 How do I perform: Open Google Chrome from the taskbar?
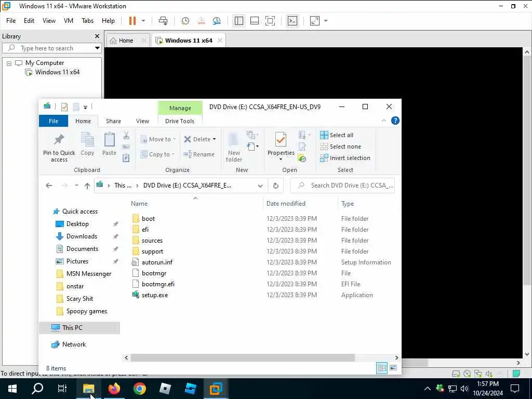tap(139, 389)
